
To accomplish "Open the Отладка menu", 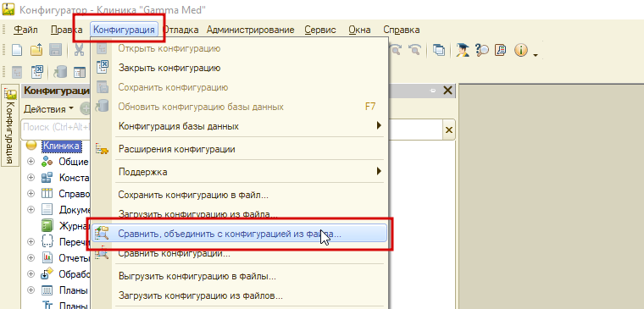I will pos(180,30).
